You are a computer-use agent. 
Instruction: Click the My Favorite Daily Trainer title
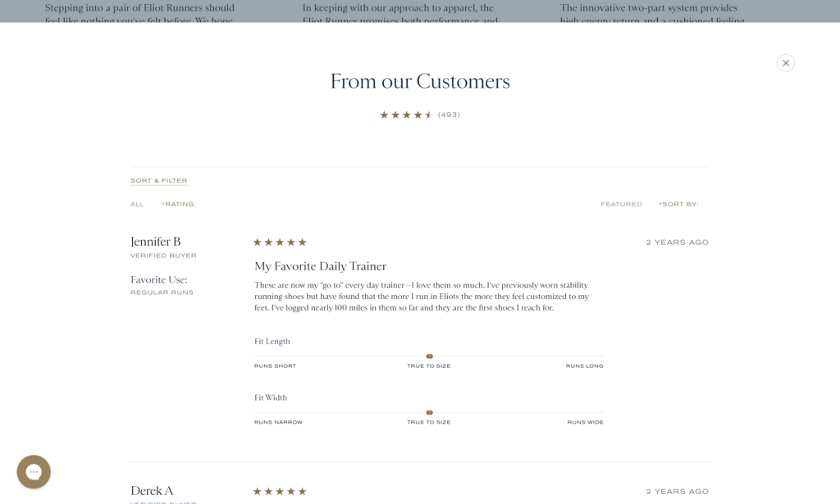tap(321, 266)
